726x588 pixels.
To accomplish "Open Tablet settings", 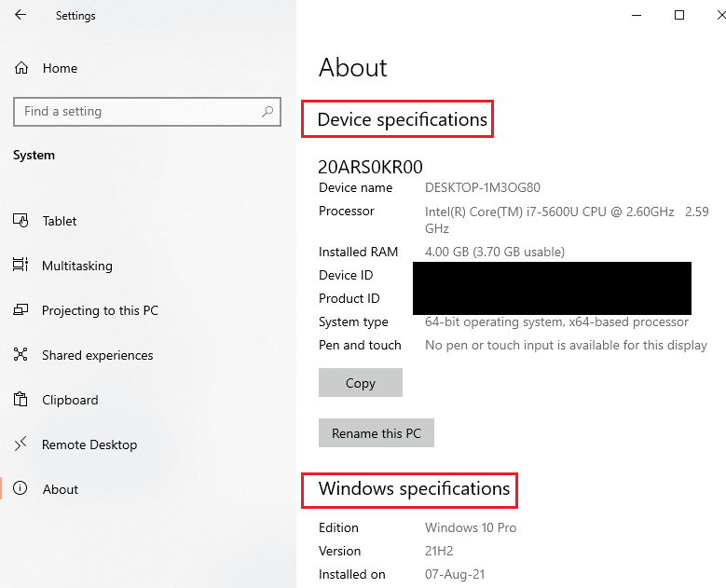I will click(x=60, y=221).
